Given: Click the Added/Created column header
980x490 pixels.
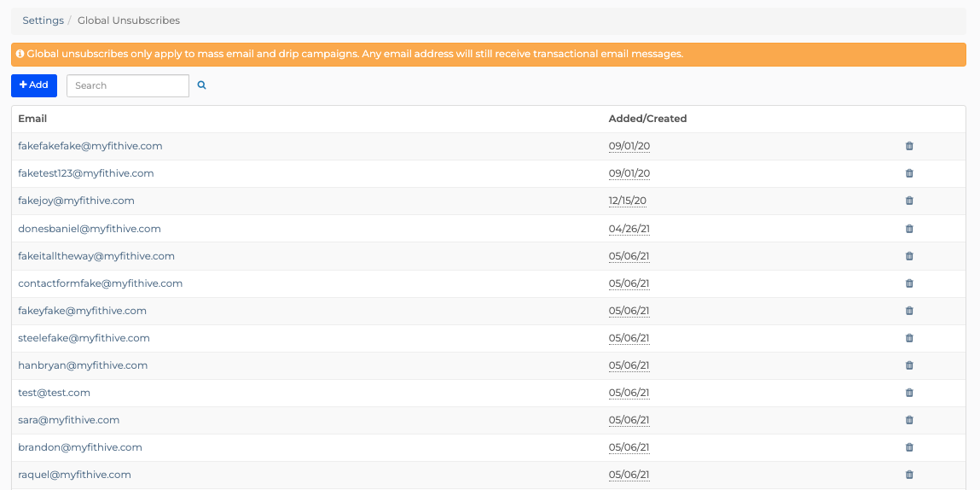Looking at the screenshot, I should 647,119.
